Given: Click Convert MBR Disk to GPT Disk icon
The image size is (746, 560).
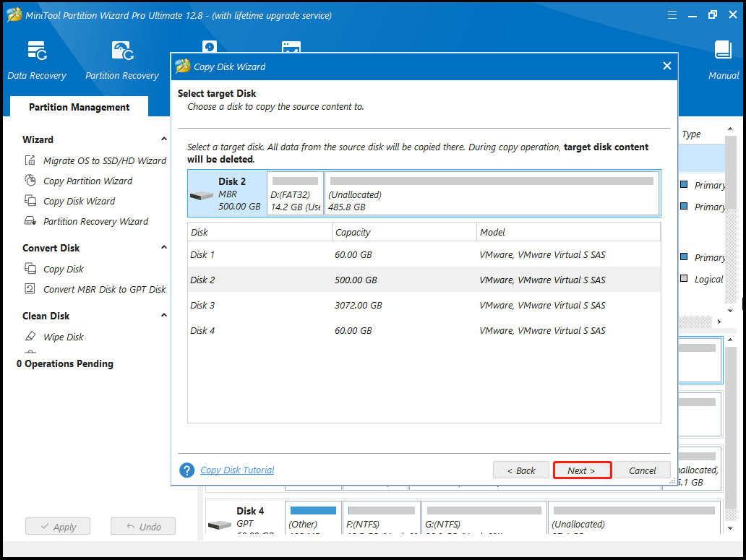Looking at the screenshot, I should (30, 288).
